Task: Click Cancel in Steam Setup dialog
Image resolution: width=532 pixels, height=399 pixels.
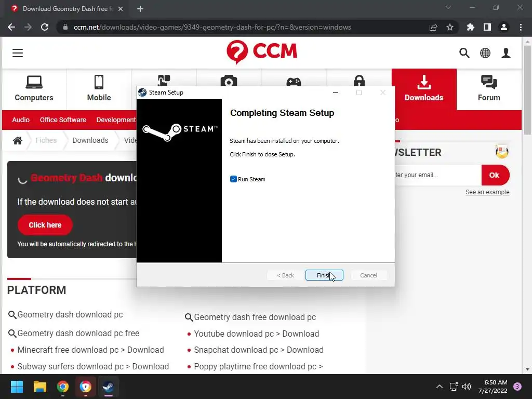Action: click(x=368, y=275)
